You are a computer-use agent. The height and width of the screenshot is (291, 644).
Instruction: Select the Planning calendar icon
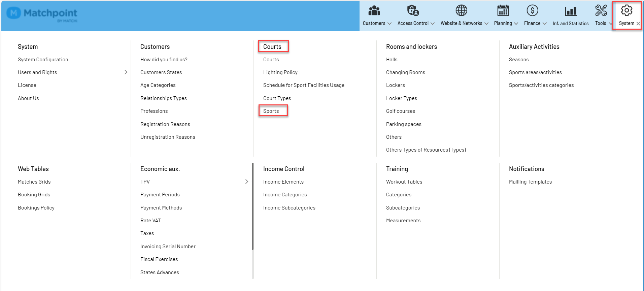[503, 10]
